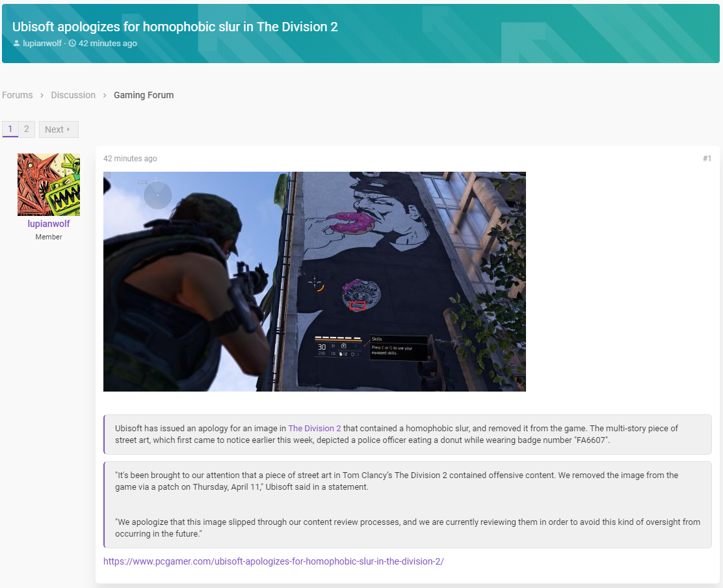Click the clock icon beside 42 minutes ago

point(72,44)
